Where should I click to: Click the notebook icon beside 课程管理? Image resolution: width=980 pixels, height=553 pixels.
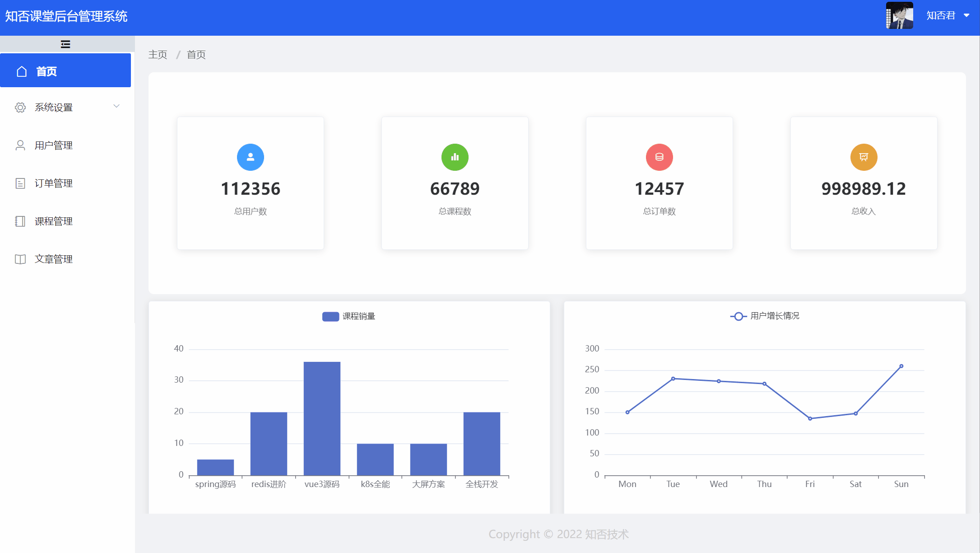(20, 221)
